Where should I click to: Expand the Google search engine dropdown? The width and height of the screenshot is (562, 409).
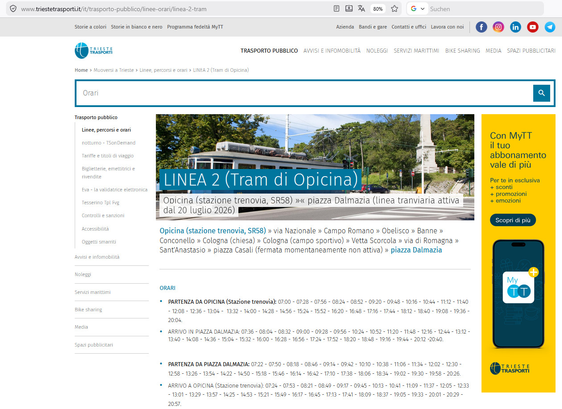tap(418, 9)
